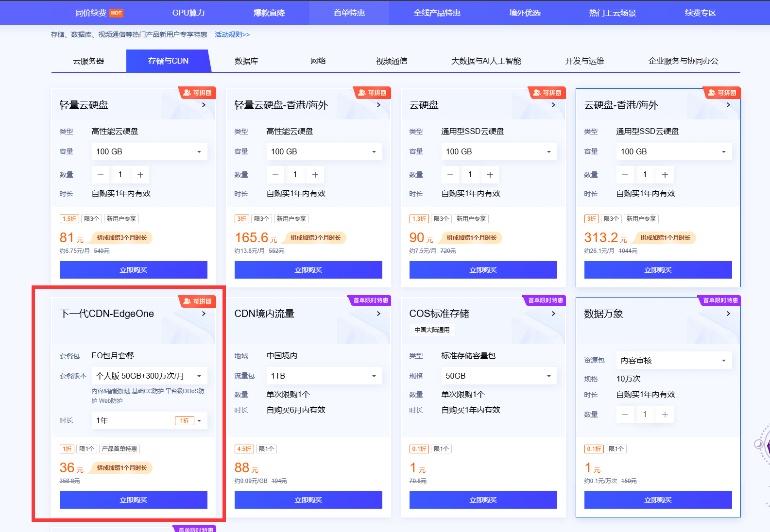Increase quantity on 数据万象 card
Image resolution: width=770 pixels, height=532 pixels.
coord(665,415)
